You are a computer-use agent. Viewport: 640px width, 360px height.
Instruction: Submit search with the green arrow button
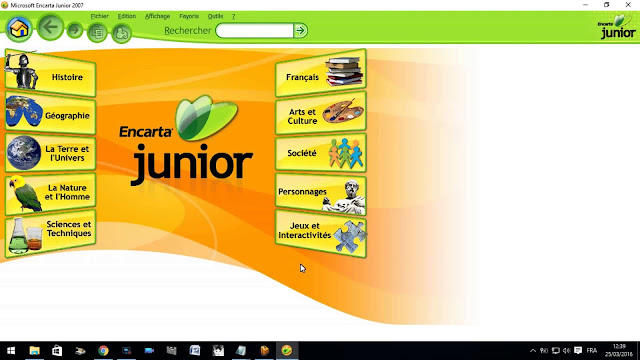click(x=301, y=31)
